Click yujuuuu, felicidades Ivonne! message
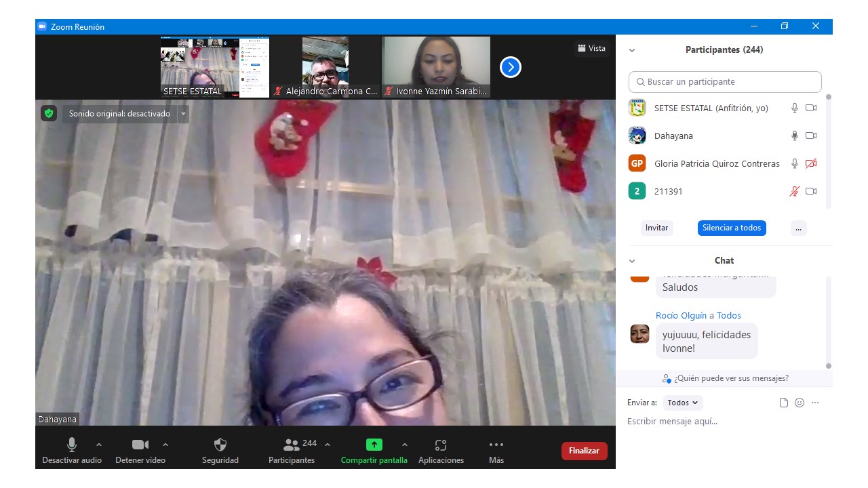 (707, 341)
